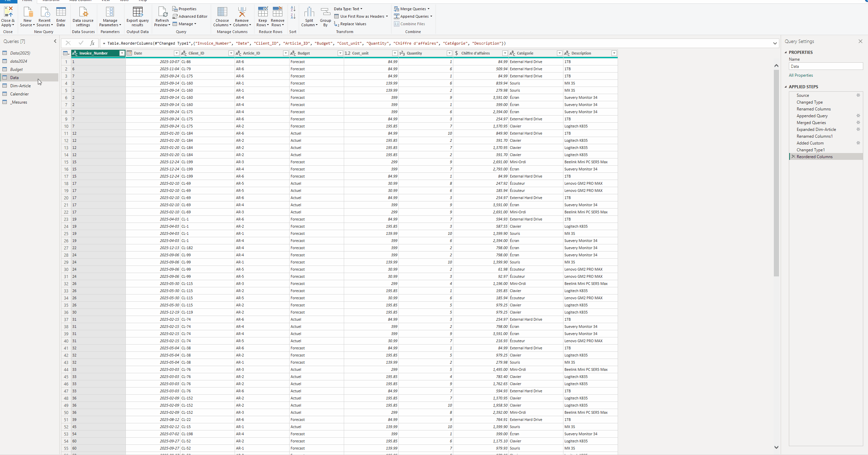Image resolution: width=868 pixels, height=455 pixels.
Task: Click the query Name input field
Action: coord(826,66)
